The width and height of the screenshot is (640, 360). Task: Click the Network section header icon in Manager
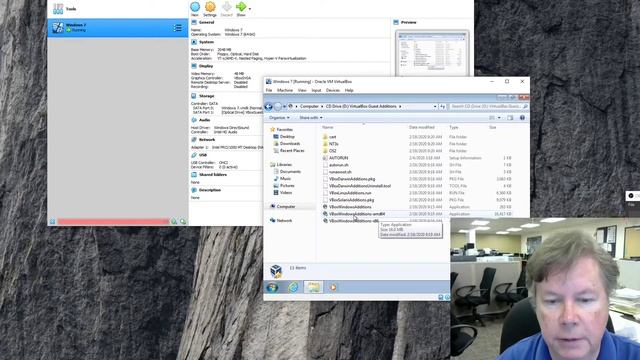pyautogui.click(x=194, y=140)
